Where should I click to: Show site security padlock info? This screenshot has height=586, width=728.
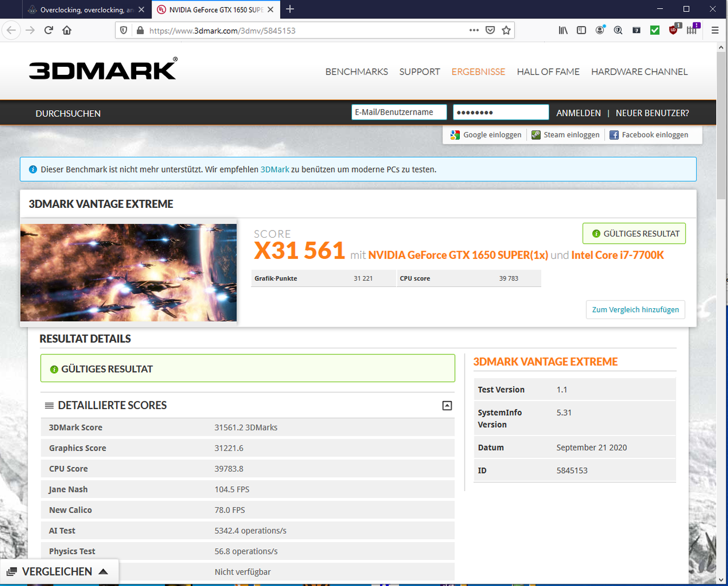point(140,30)
